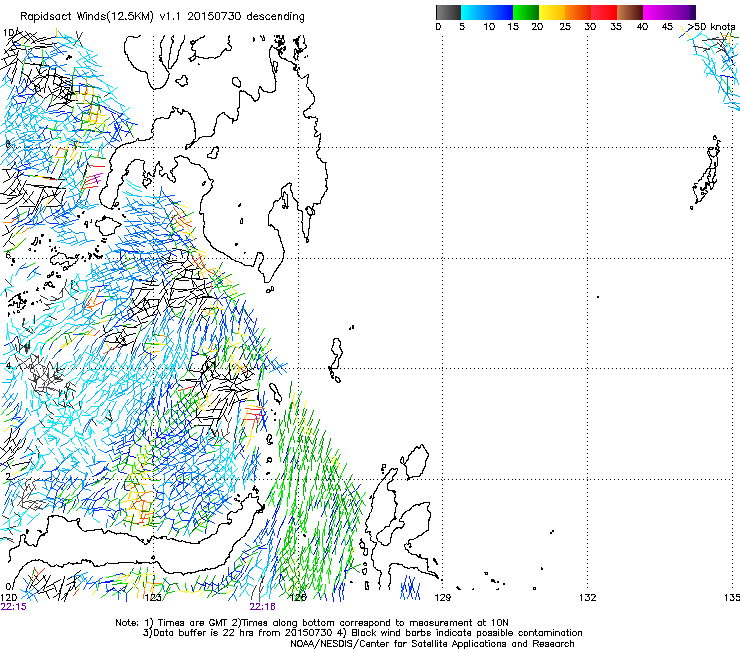Click the purple '22:16' time label
Image resolution: width=740 pixels, height=650 pixels.
(262, 607)
